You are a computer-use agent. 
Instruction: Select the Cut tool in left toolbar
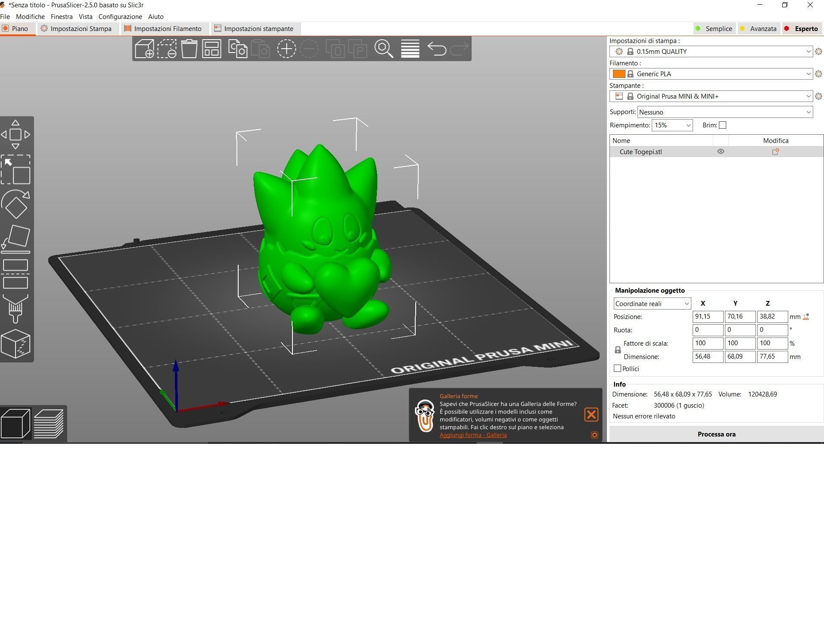[16, 274]
